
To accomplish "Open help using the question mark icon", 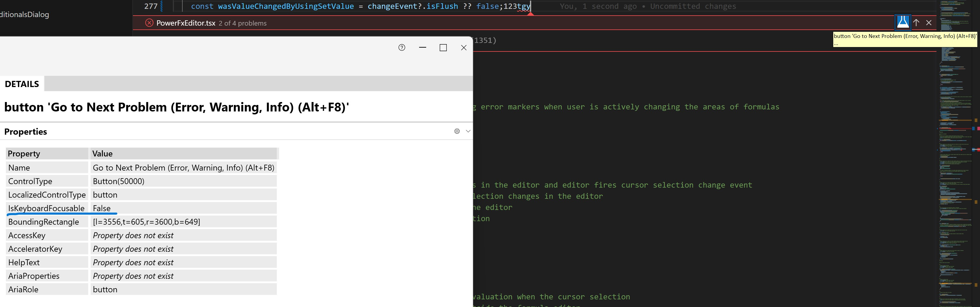I will [401, 47].
